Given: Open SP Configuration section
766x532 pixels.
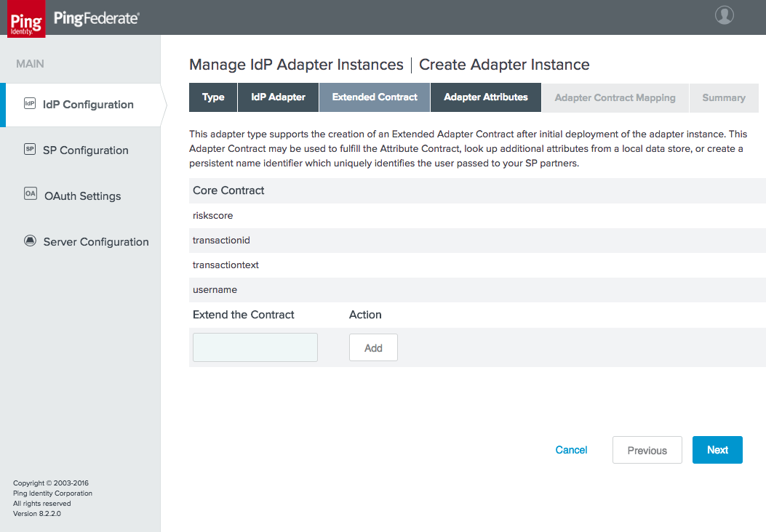Looking at the screenshot, I should 86,150.
